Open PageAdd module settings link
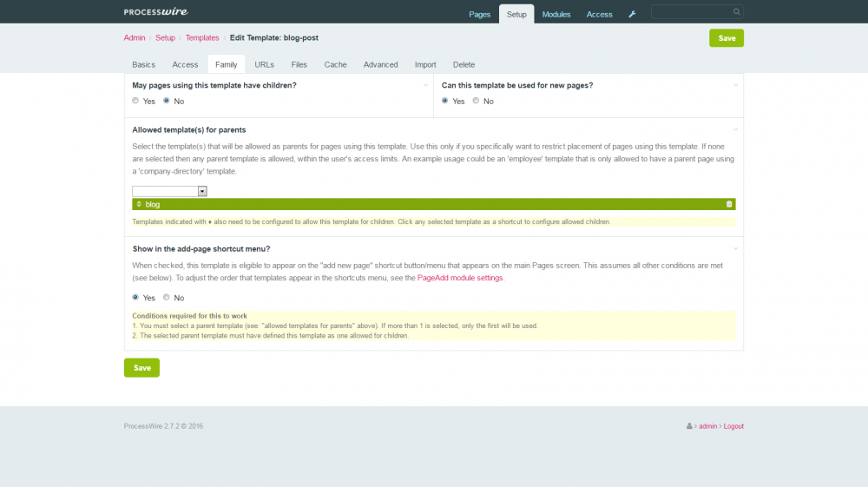Screen dimensions: 868x487 coord(460,278)
